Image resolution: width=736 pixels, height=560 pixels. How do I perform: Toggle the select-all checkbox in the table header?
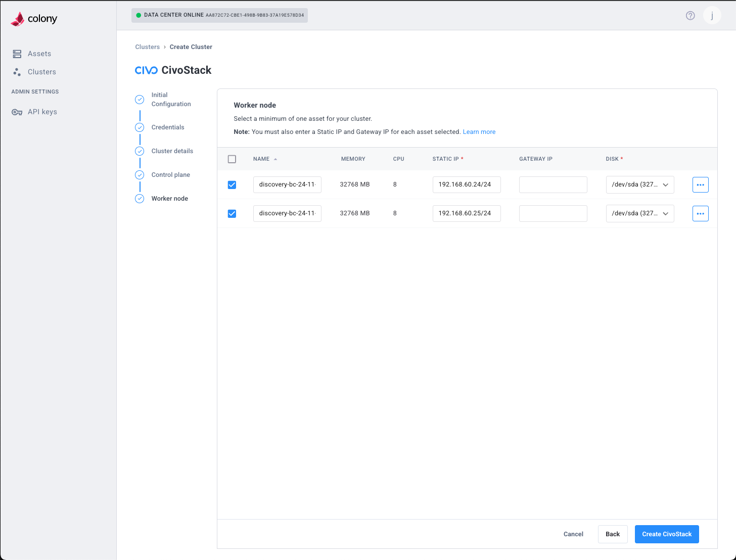pyautogui.click(x=232, y=159)
